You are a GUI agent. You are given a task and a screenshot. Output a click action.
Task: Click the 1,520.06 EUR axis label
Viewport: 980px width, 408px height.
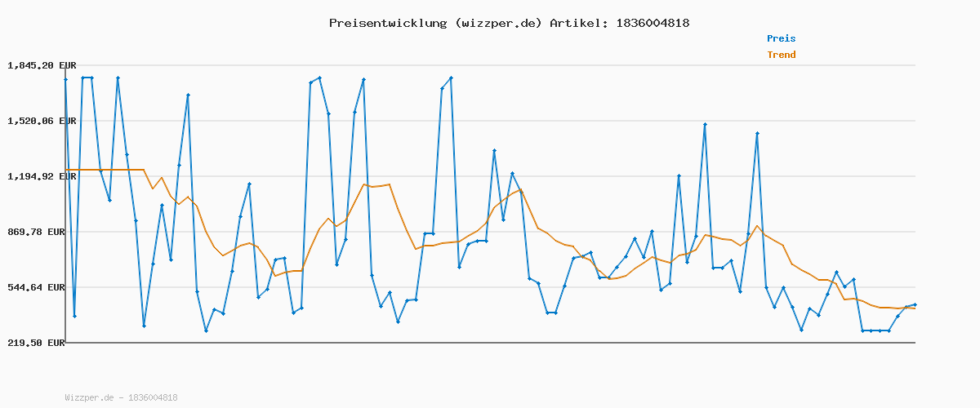point(41,121)
